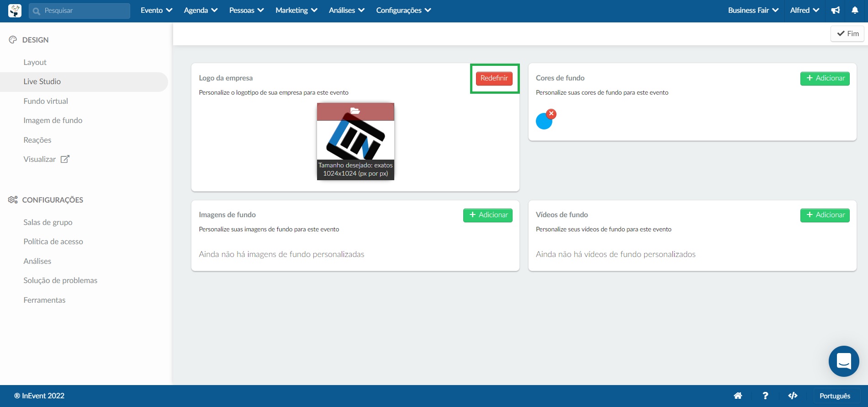Click the InEvent 2022 footer text
Screen dimensions: 868x407
[39, 396]
